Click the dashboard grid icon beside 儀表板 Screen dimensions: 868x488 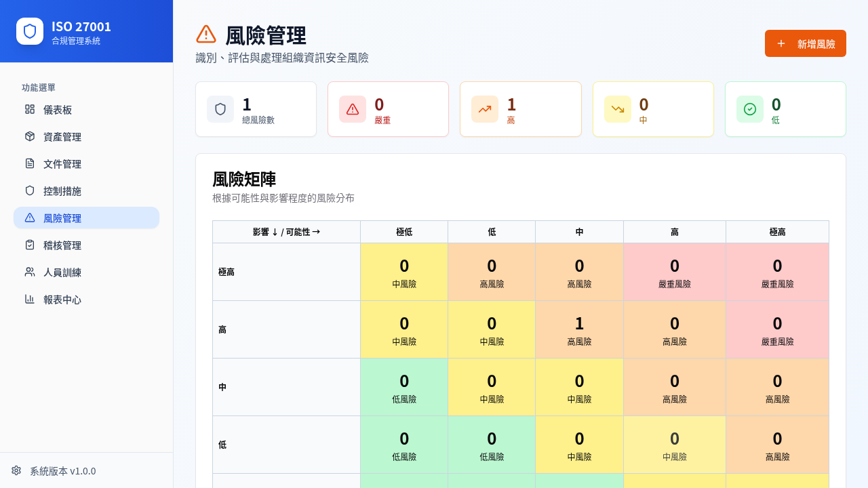[30, 109]
